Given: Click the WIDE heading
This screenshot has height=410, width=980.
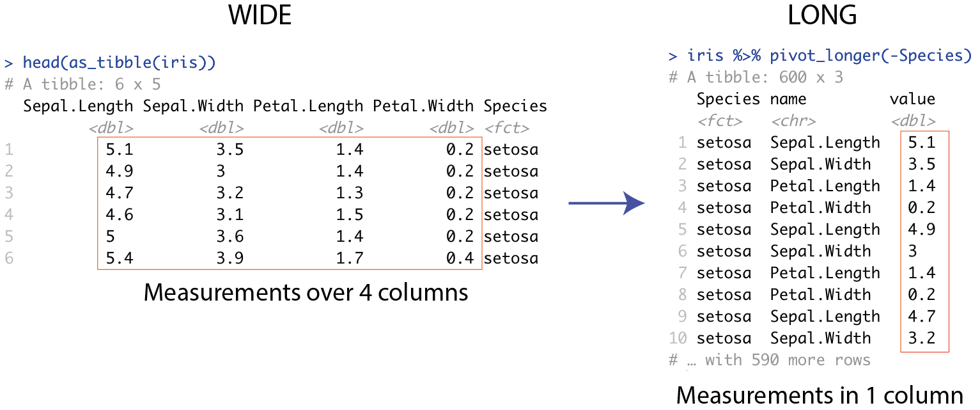Looking at the screenshot, I should 260,16.
